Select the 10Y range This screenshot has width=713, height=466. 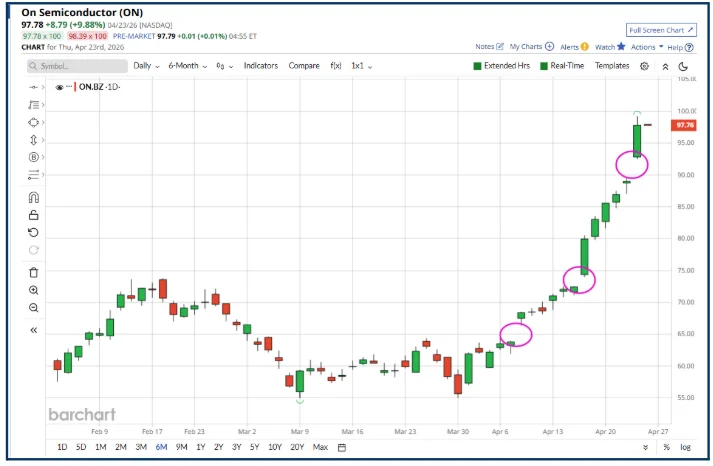(275, 447)
